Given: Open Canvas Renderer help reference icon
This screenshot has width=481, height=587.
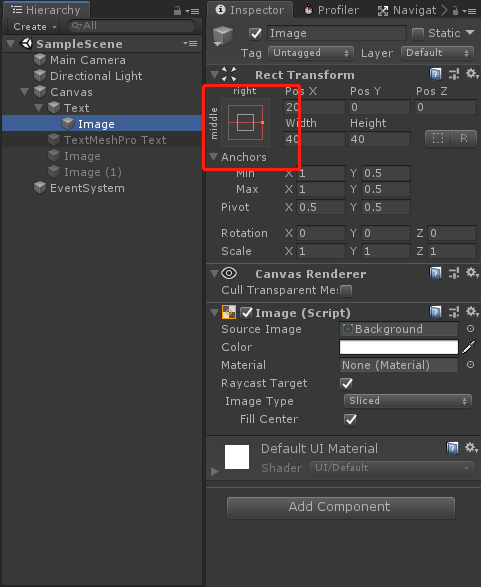Looking at the screenshot, I should (x=435, y=273).
